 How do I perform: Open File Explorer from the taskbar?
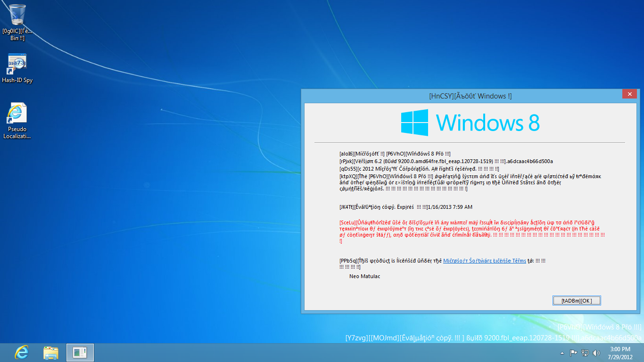coord(51,353)
